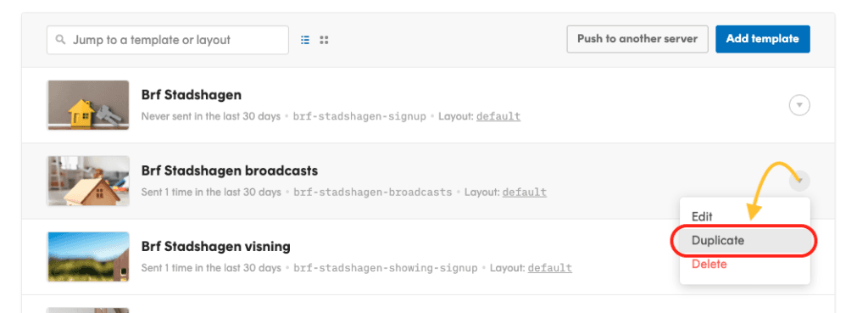Open Brf Stadshagen visning template title
The height and width of the screenshot is (313, 868).
216,247
